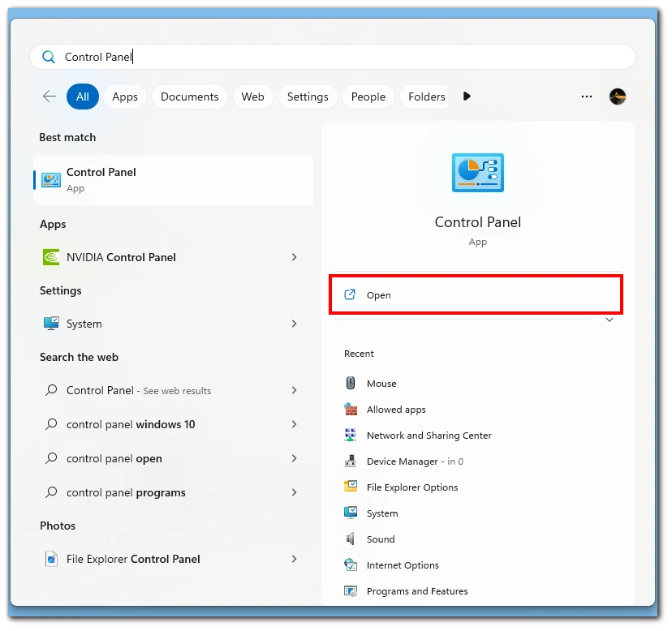Click the search magnifier icon in search box

49,57
